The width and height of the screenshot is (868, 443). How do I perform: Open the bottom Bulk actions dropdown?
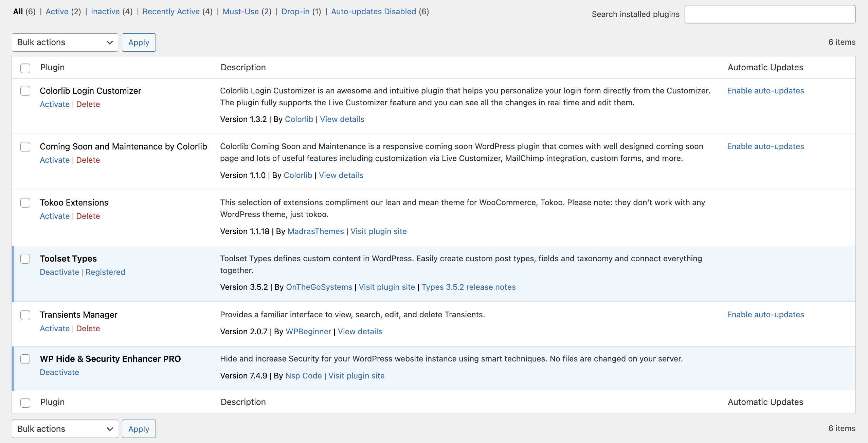click(x=65, y=429)
